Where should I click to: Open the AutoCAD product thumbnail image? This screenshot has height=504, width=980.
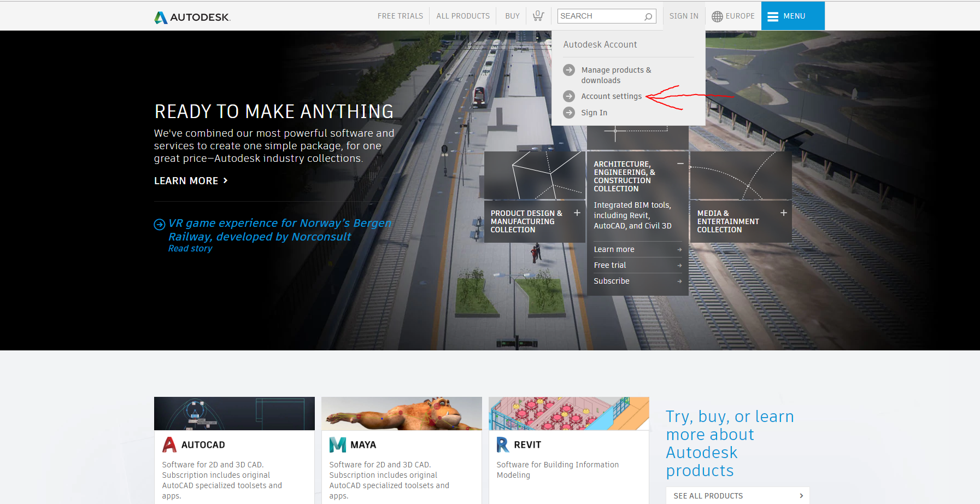234,414
